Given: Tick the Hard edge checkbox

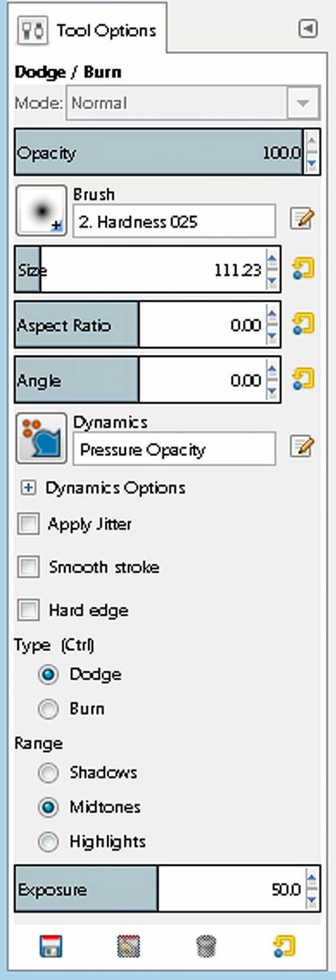Looking at the screenshot, I should click(x=28, y=610).
